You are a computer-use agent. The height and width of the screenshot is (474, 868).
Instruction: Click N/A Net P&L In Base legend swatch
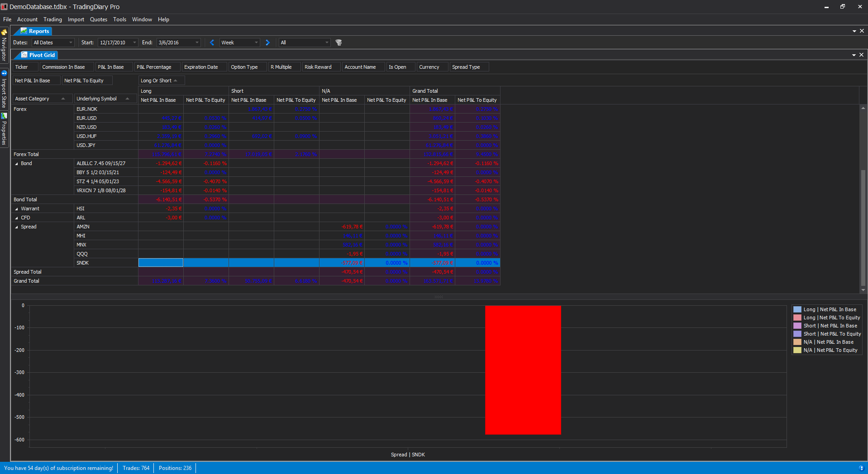pos(797,342)
